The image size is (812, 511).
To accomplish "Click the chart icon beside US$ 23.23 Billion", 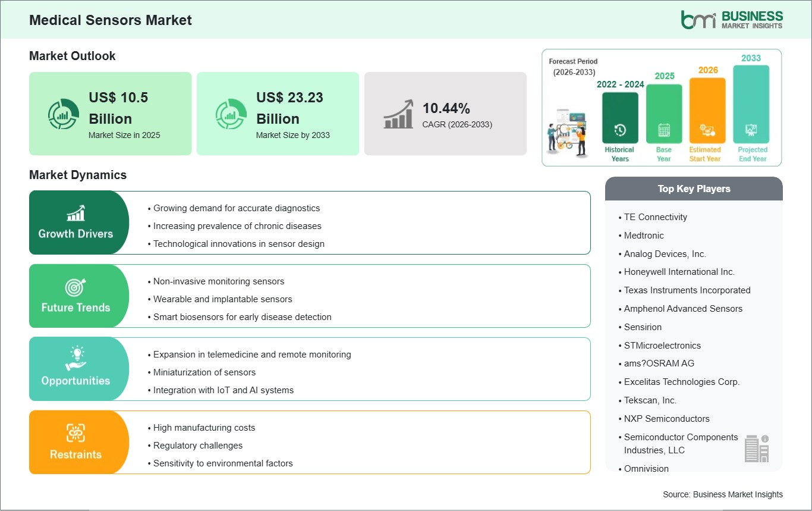I will point(231,114).
